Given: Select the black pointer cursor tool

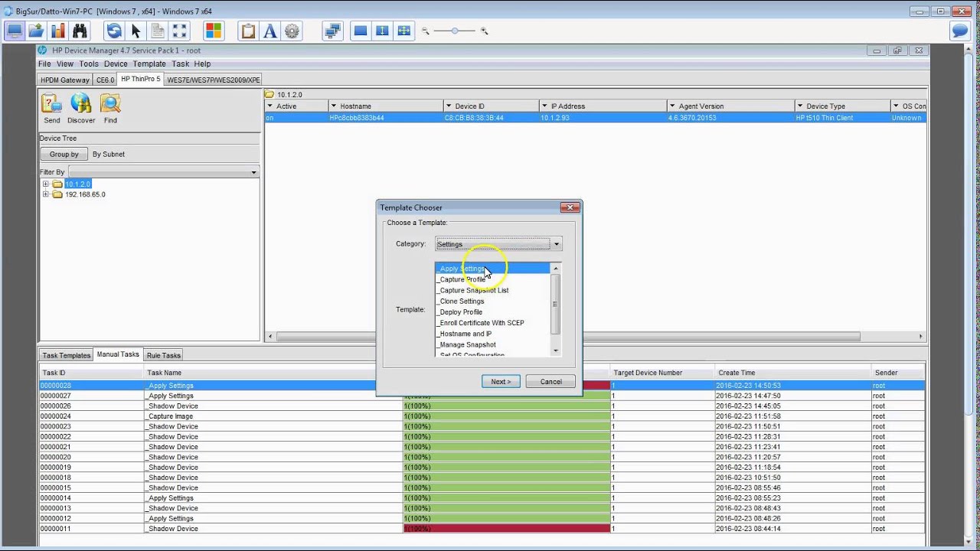Looking at the screenshot, I should point(136,31).
